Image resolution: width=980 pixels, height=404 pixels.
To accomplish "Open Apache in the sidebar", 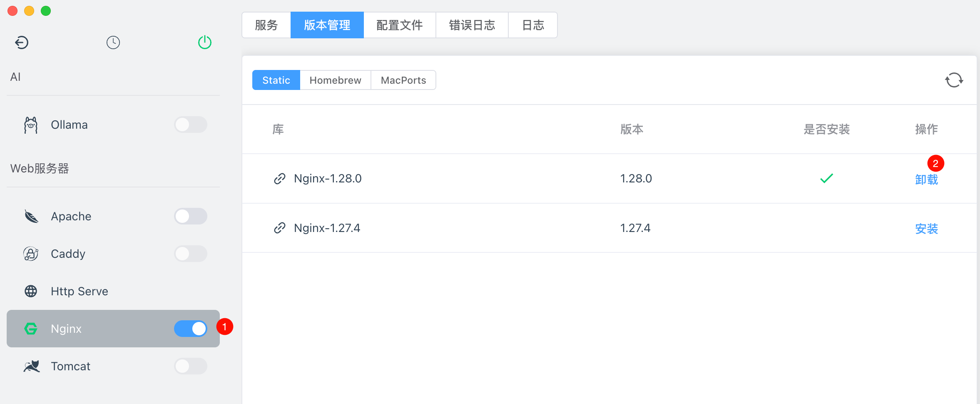I will coord(113,216).
